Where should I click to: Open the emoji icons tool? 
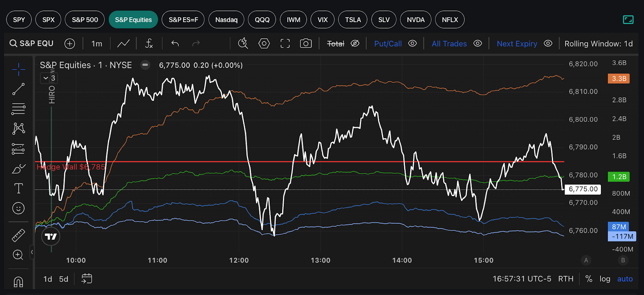tap(19, 208)
